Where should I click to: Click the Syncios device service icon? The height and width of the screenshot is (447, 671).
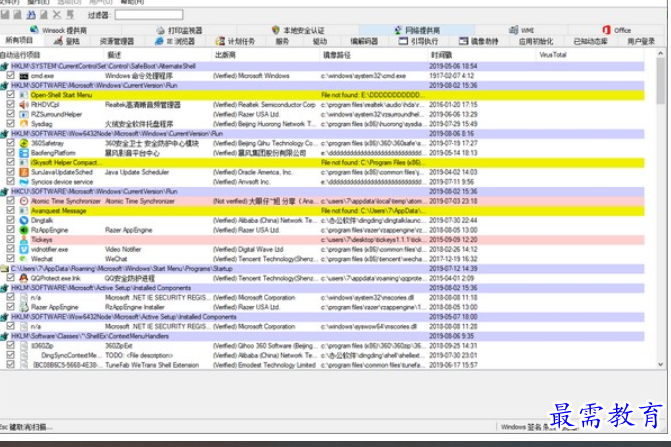24,182
